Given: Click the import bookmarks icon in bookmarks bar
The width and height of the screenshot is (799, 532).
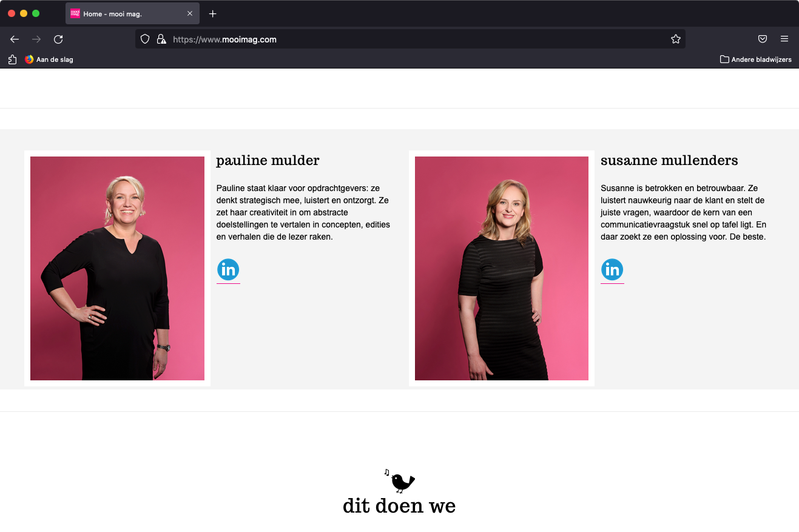Looking at the screenshot, I should point(12,59).
